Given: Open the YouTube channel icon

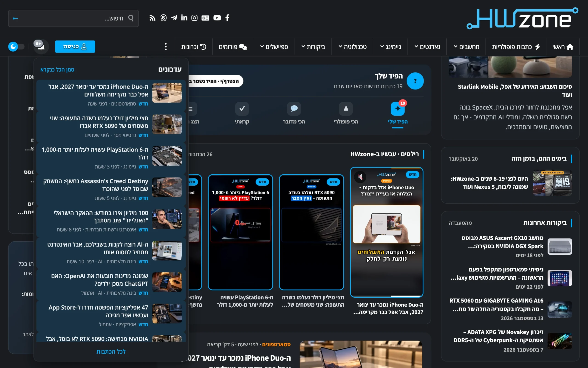Looking at the screenshot, I should (x=217, y=18).
